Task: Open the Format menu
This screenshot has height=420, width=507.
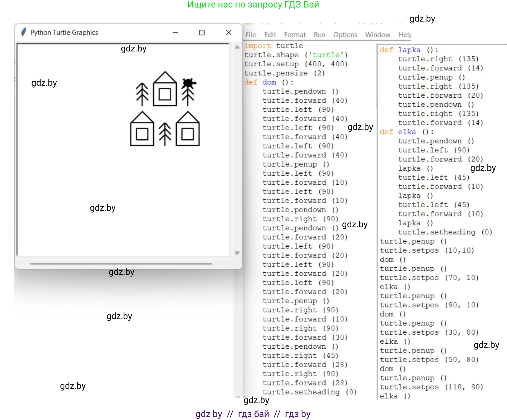Action: point(295,35)
